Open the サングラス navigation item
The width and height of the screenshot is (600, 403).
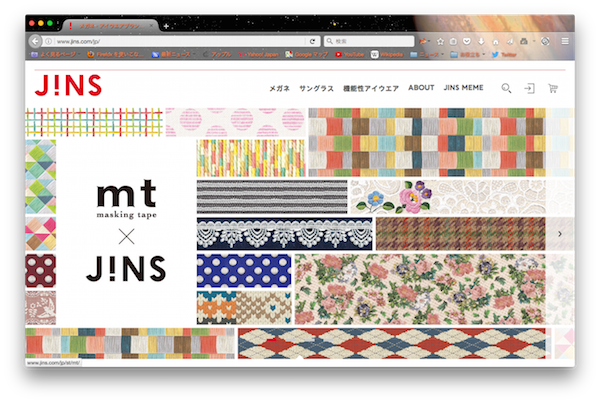[x=316, y=88]
